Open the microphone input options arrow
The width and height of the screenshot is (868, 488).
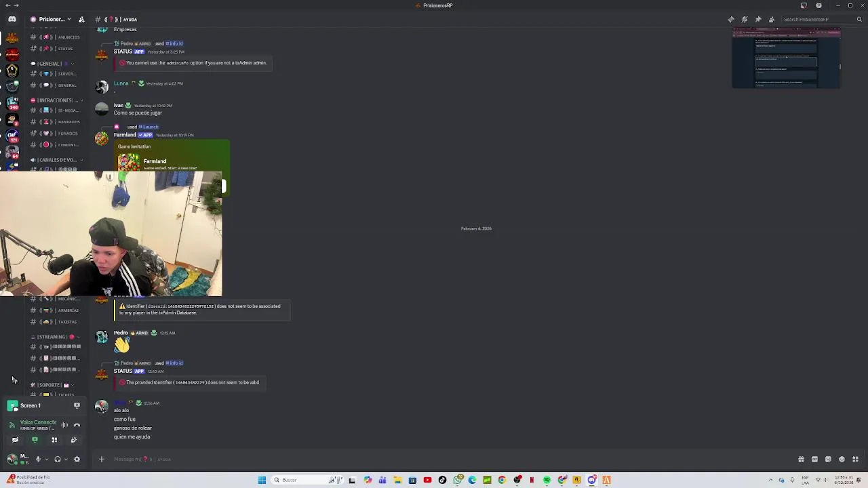click(x=47, y=459)
